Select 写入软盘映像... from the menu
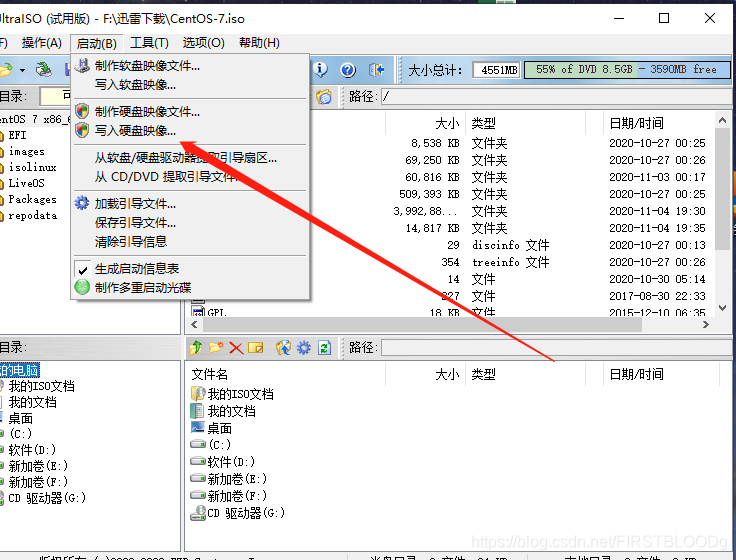This screenshot has width=736, height=560. pyautogui.click(x=135, y=85)
